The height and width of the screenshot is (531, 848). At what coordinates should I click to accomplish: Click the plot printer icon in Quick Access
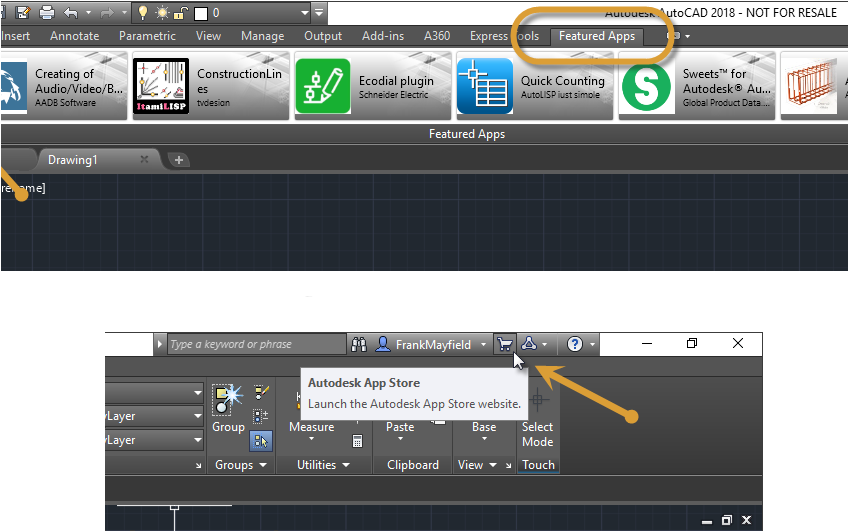coord(47,13)
